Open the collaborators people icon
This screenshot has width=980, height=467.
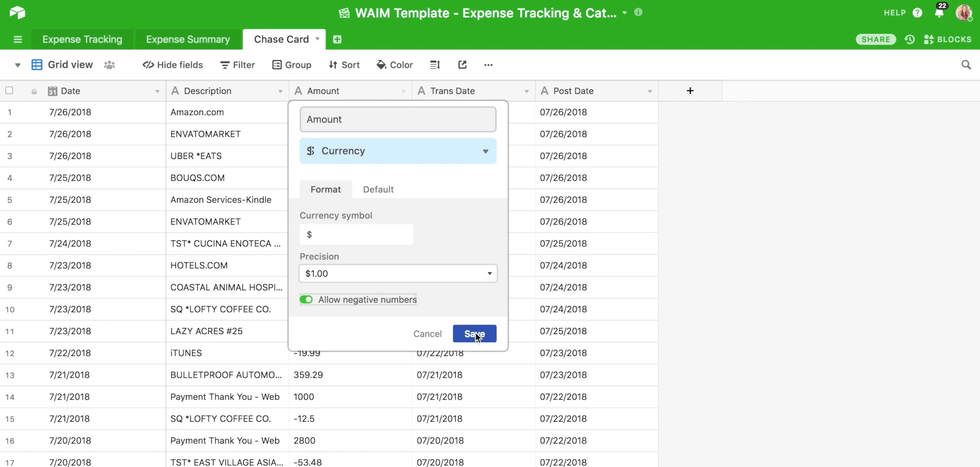coord(109,65)
